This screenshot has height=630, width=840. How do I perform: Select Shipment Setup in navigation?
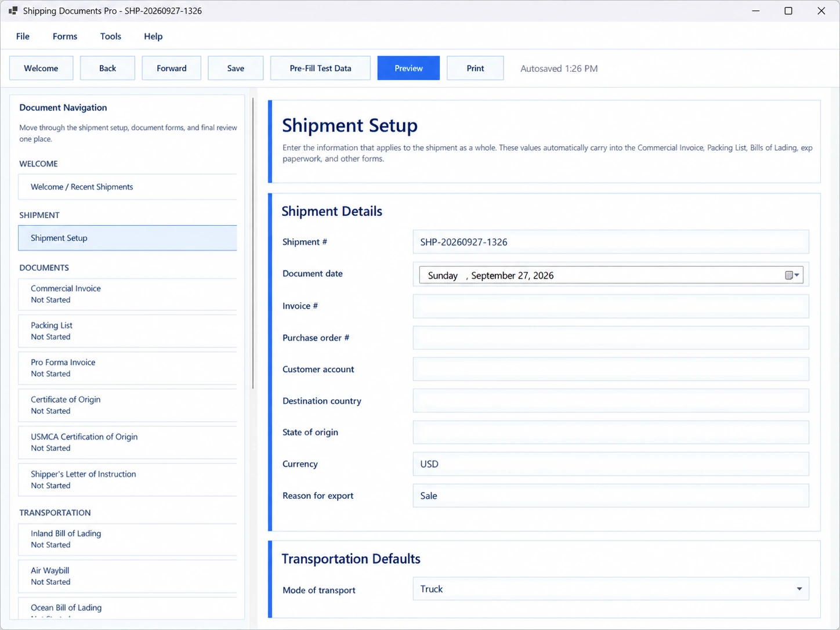[128, 238]
